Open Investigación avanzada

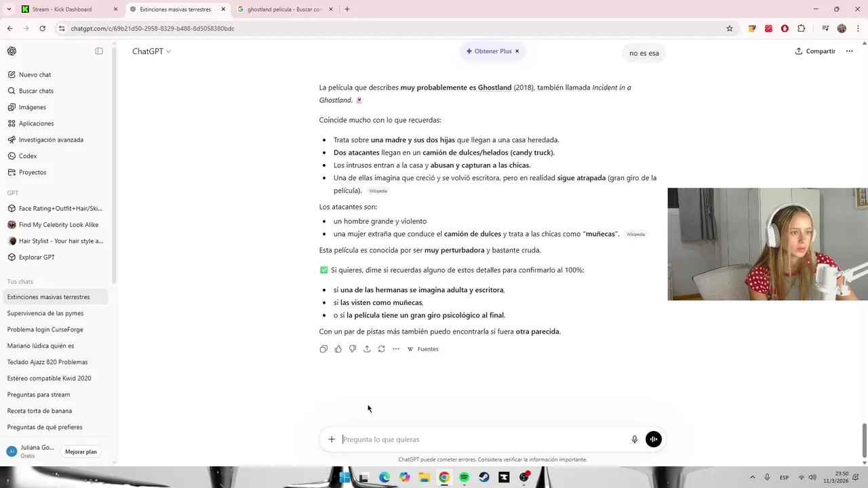(56, 140)
